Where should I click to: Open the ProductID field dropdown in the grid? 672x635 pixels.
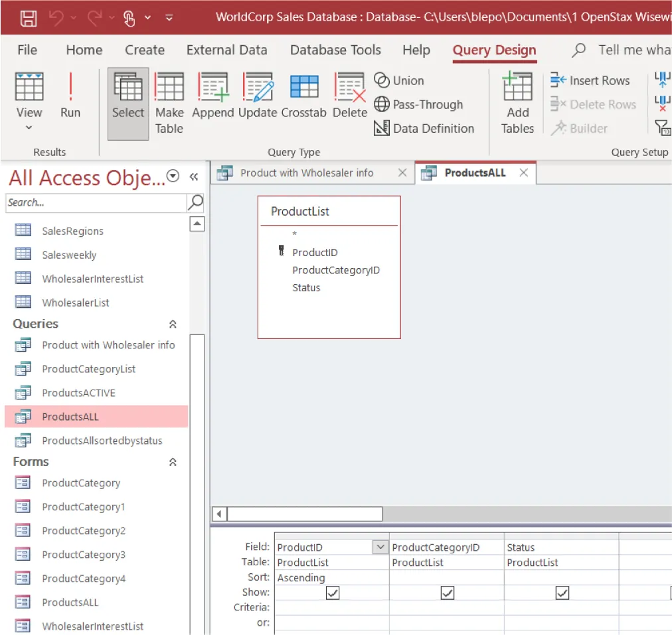click(379, 547)
